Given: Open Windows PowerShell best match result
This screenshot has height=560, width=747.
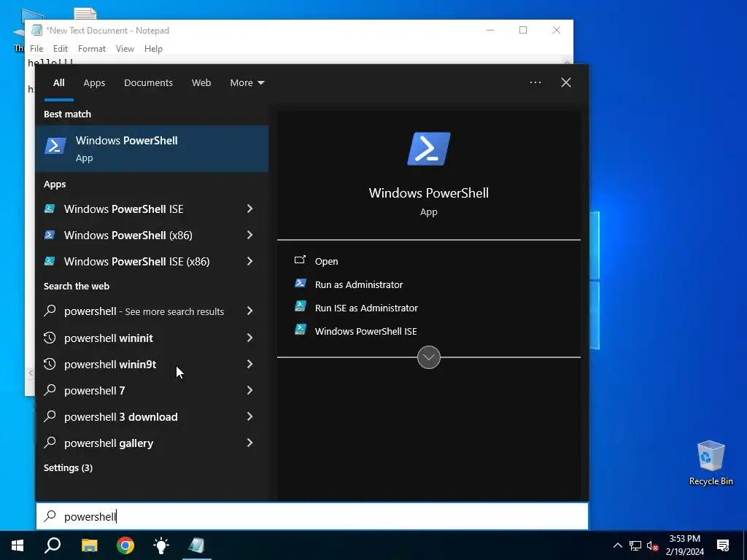Looking at the screenshot, I should pyautogui.click(x=152, y=149).
